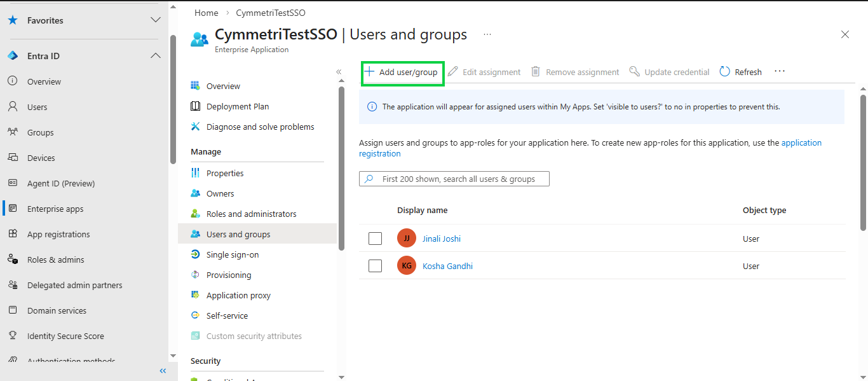Click the Application proxy icon
Viewport: 868px width, 381px height.
[x=195, y=295]
